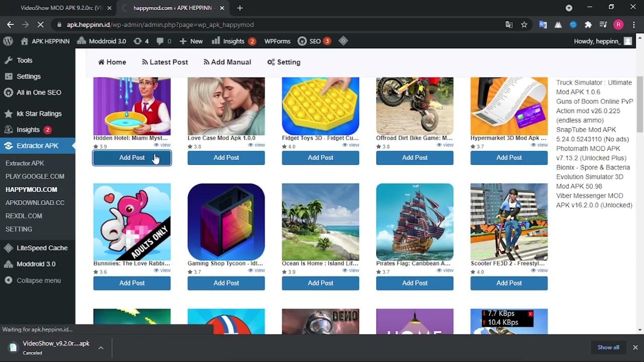Open Insights in the admin bar
Viewport: 644px width, 362px height.
pyautogui.click(x=233, y=41)
